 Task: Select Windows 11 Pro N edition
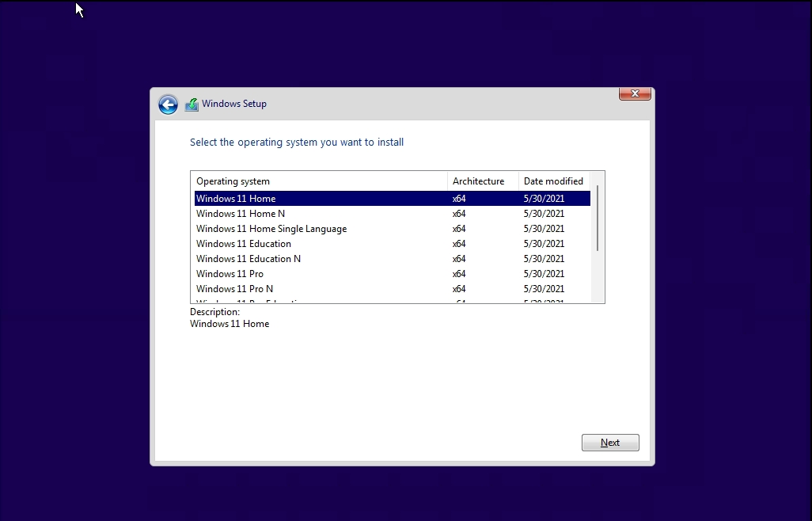(x=277, y=288)
